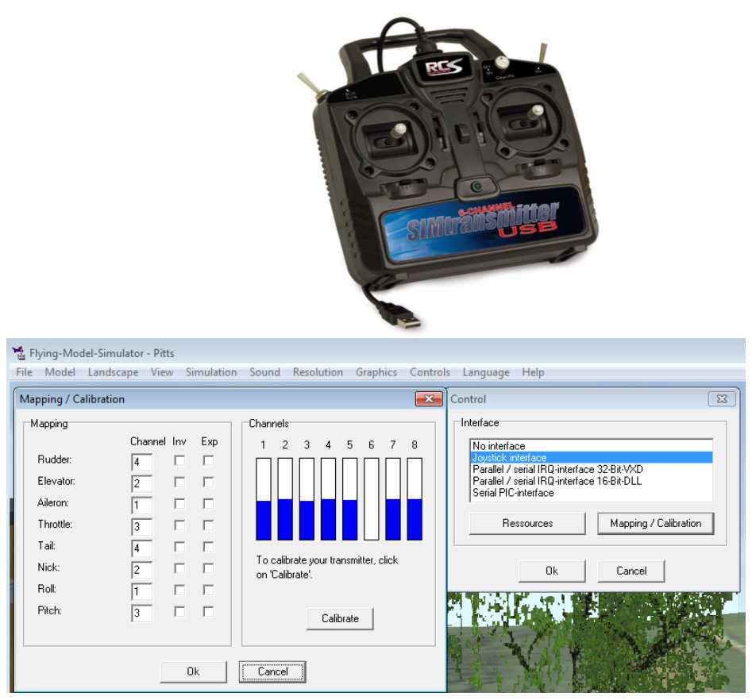Select 'Parallel / serial IRQ-interface 16-Bit-DLL'

(591, 481)
